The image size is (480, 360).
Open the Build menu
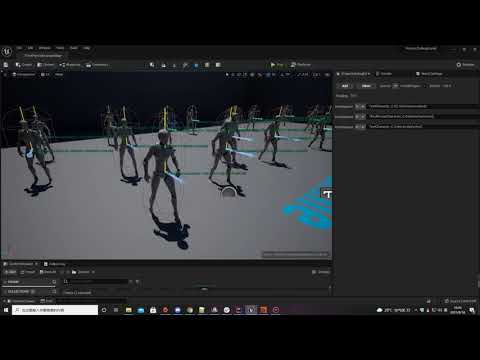[x=74, y=48]
